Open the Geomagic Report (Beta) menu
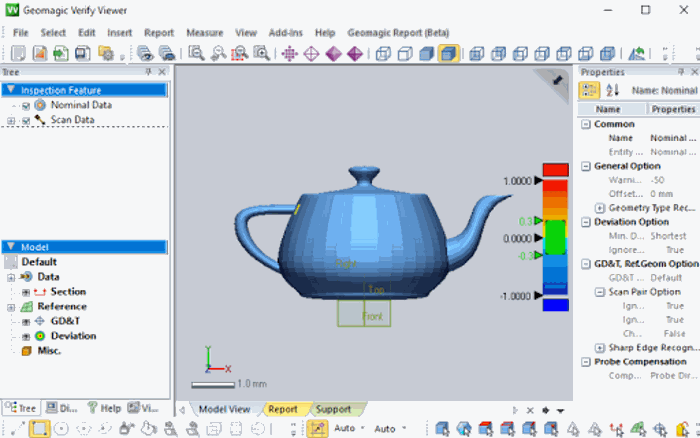Screen dimensions: 700x438 [x=398, y=33]
